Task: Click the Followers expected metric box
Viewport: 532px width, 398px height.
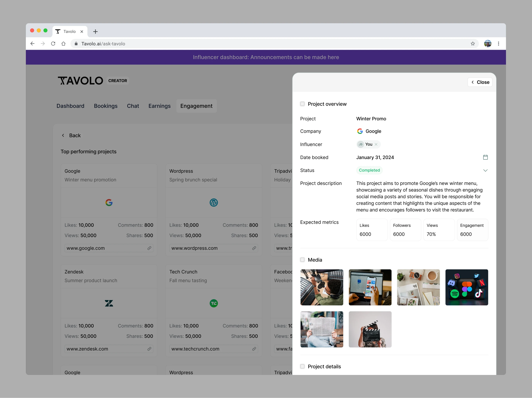Action: [405, 230]
